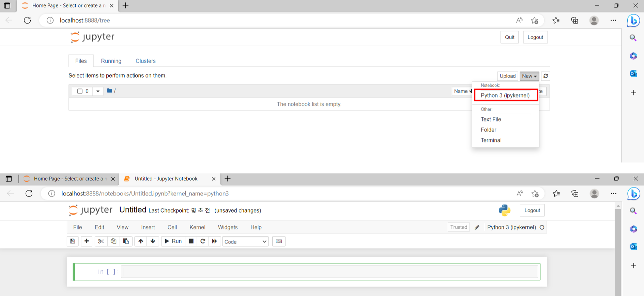Open Bing chat icon in top window

pos(633,20)
